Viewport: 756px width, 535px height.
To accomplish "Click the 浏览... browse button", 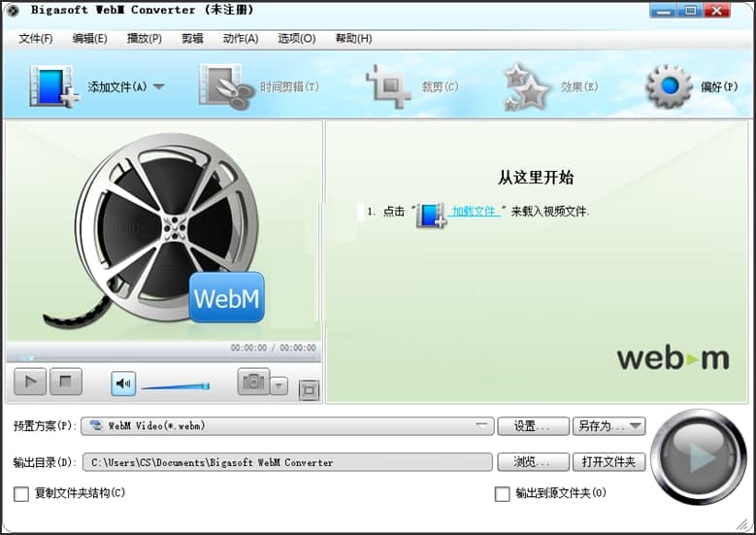I will 533,462.
